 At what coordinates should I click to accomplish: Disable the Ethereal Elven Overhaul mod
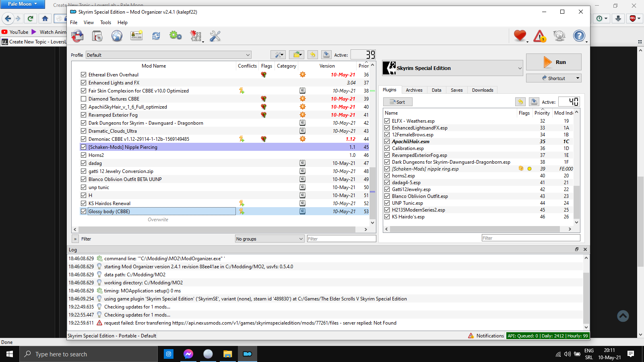tap(83, 75)
